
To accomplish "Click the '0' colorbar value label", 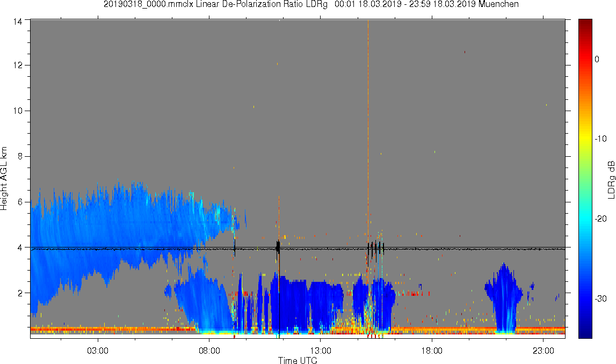I will pos(597,59).
